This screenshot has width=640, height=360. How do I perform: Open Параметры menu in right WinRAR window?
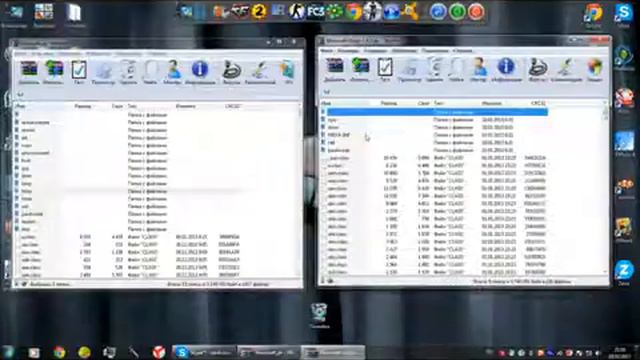435,51
